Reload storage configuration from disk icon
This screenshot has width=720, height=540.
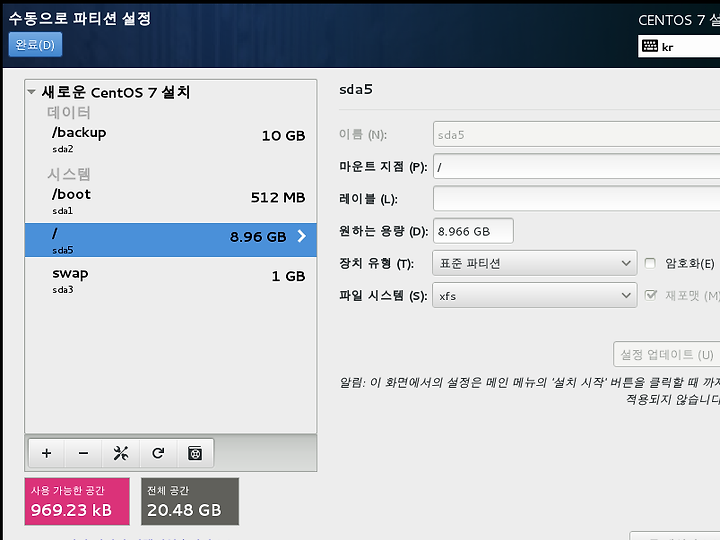coord(158,453)
